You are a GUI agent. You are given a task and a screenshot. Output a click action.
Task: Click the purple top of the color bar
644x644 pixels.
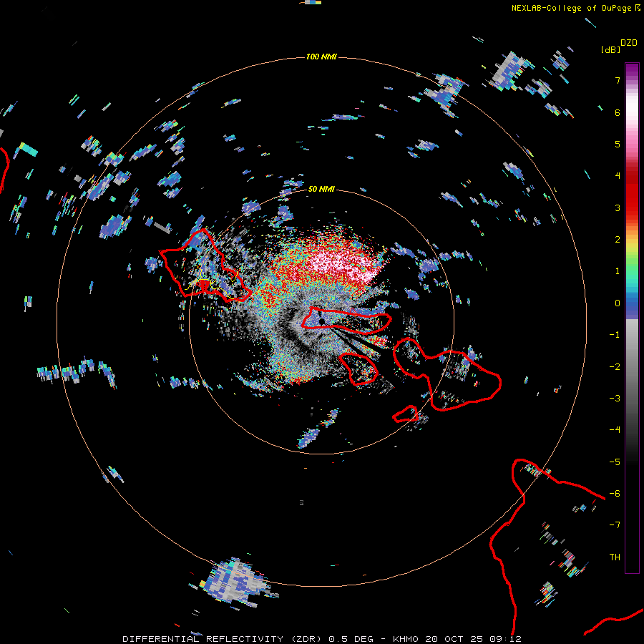coord(632,70)
